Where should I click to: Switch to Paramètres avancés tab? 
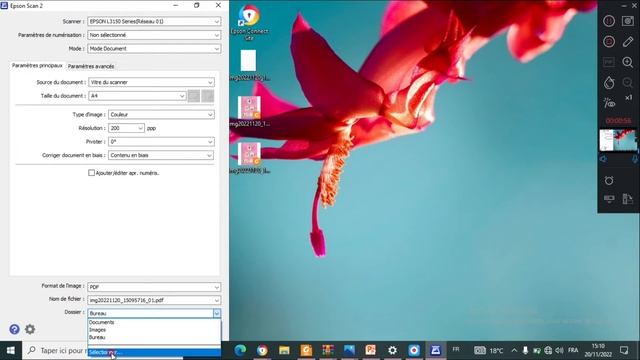pyautogui.click(x=91, y=66)
